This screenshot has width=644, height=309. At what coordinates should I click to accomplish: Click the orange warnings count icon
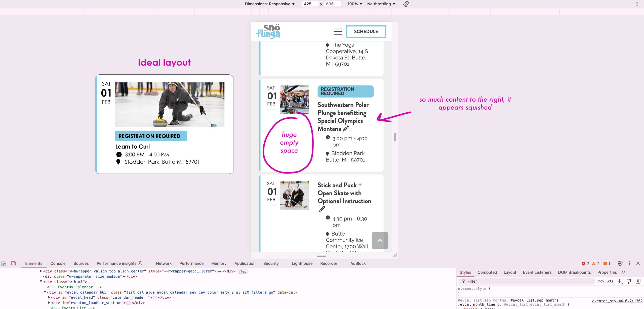pyautogui.click(x=594, y=263)
